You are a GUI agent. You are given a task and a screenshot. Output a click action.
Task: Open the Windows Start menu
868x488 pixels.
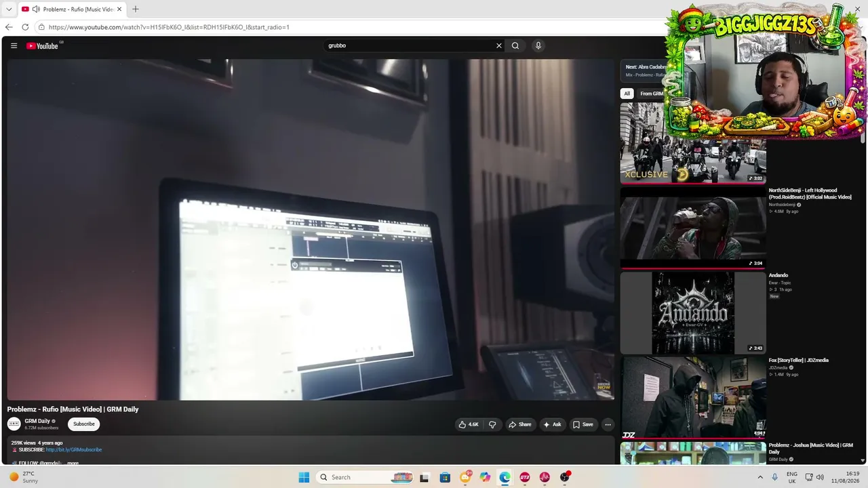coord(304,477)
